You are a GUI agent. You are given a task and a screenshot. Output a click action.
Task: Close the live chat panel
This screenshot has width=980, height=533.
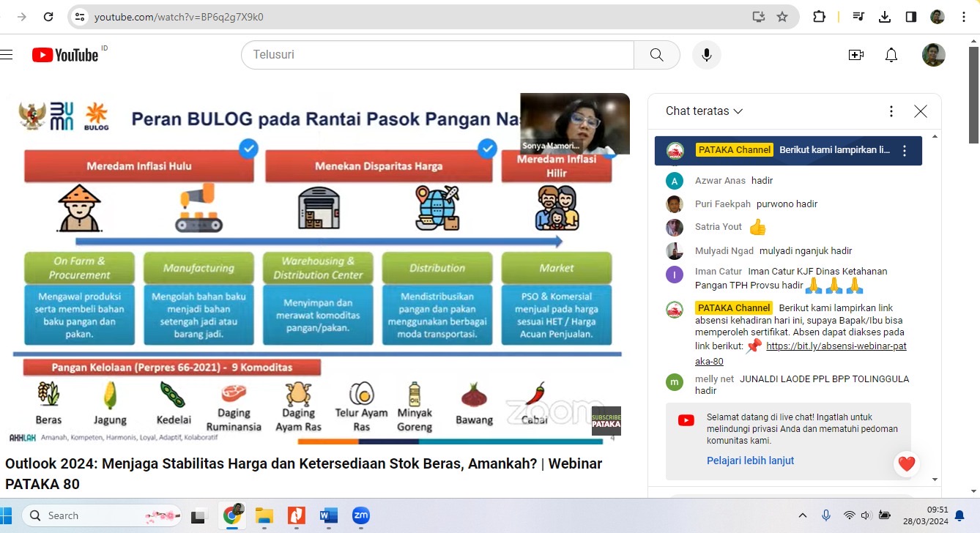point(921,111)
